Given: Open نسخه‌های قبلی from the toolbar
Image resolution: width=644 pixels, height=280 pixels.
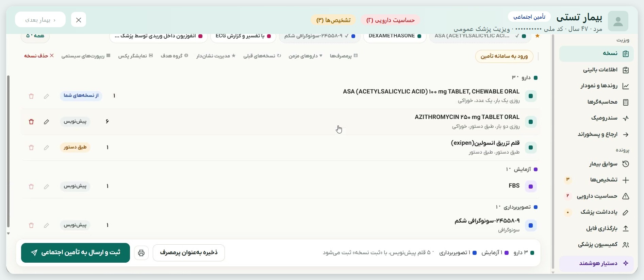Looking at the screenshot, I should point(262,56).
